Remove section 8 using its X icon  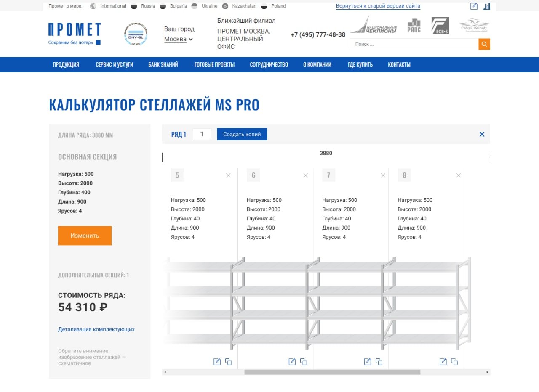coord(459,175)
